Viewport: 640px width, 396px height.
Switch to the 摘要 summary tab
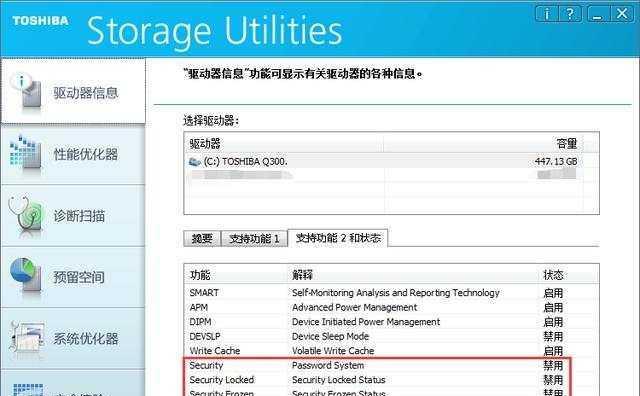[x=202, y=238]
